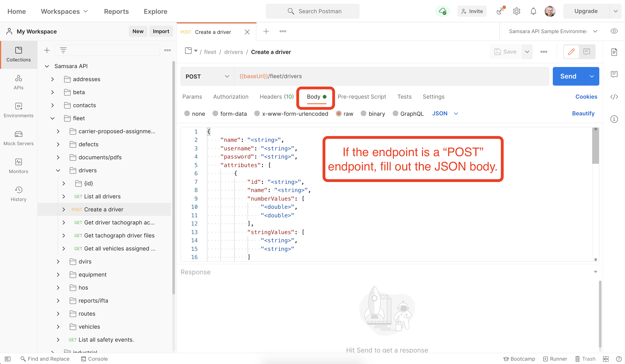Switch to the Headers tab
Screen dimensions: 625x364
pyautogui.click(x=276, y=97)
